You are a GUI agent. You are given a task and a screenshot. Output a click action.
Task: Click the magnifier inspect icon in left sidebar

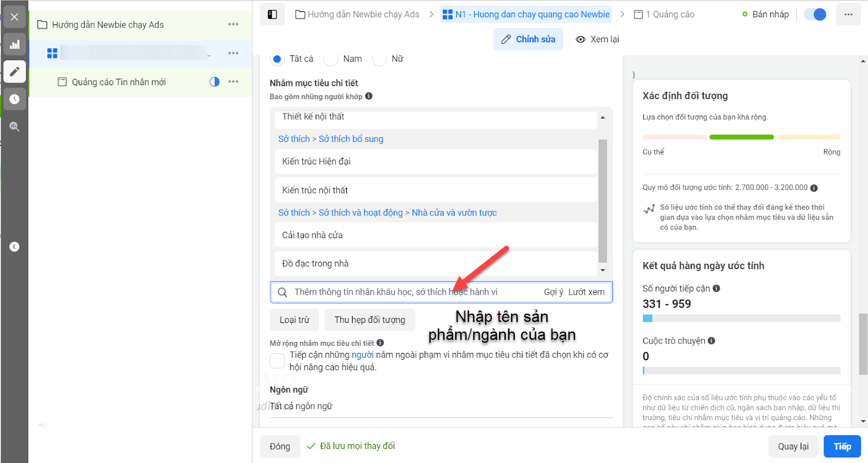click(x=15, y=126)
